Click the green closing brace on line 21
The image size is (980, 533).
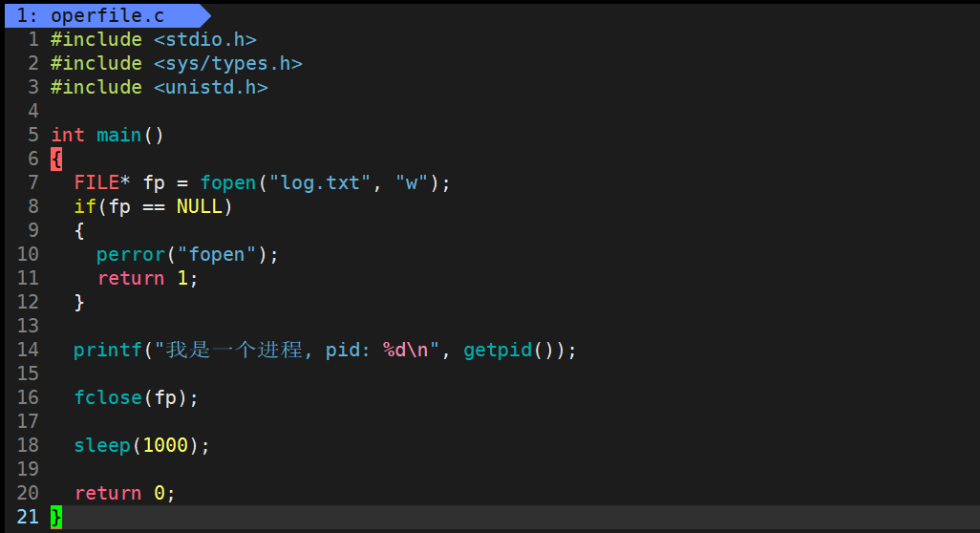point(56,517)
